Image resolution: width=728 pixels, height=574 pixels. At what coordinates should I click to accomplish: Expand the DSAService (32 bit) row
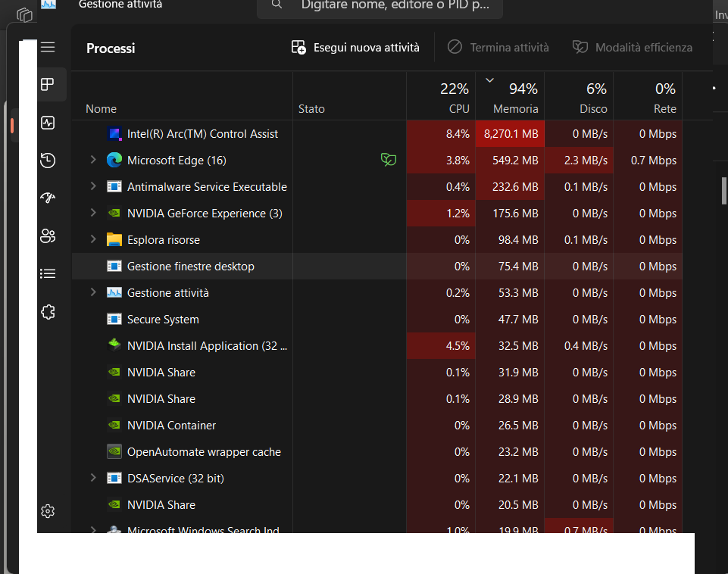(x=93, y=478)
